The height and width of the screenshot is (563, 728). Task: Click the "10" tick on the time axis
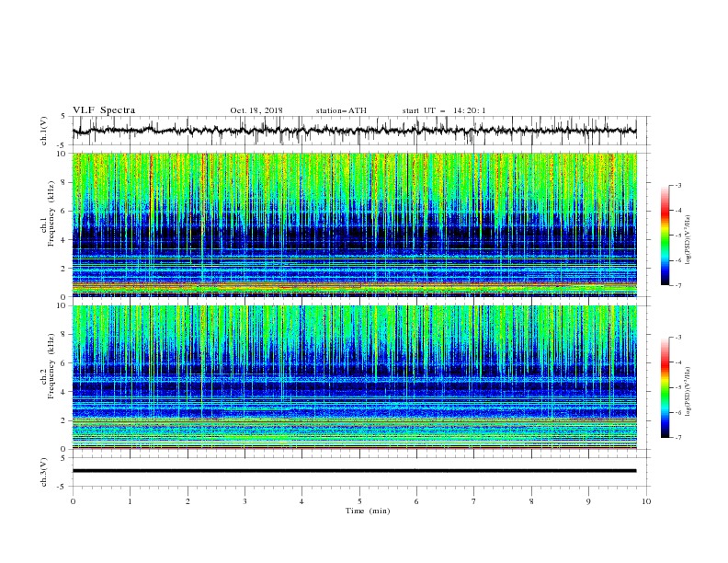tap(646, 501)
